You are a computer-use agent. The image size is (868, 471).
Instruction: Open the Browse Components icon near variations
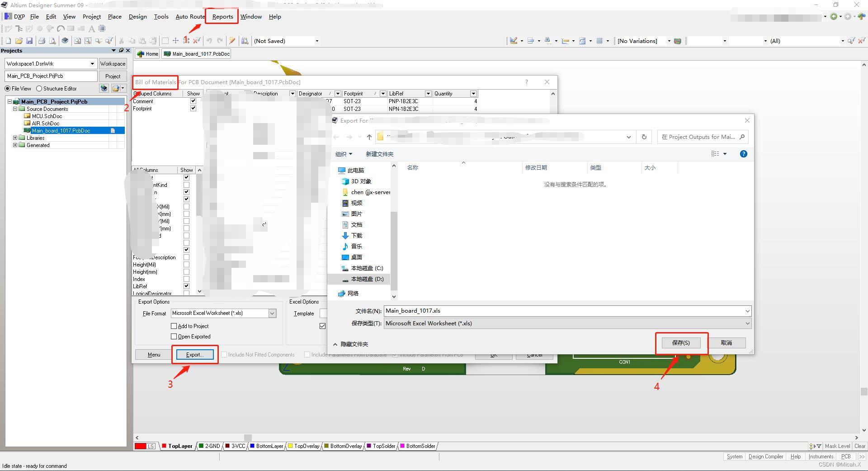point(677,40)
